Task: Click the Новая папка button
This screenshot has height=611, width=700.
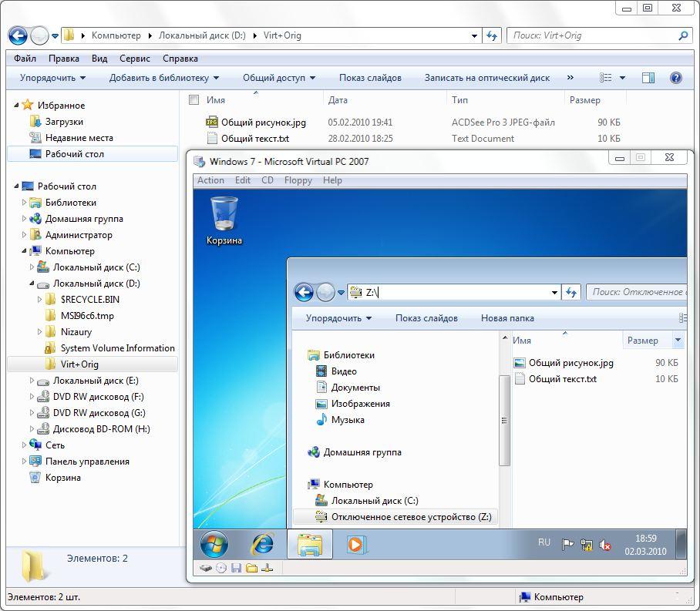Action: tap(506, 318)
